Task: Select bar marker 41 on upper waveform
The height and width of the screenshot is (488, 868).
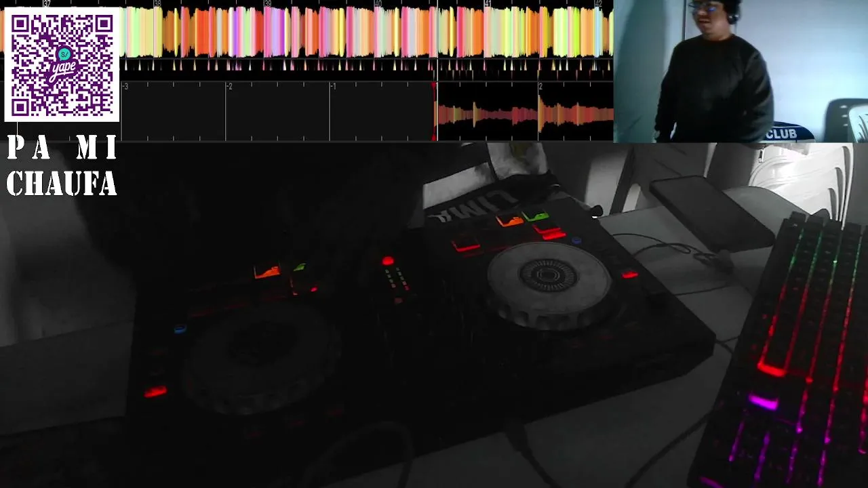Action: click(x=488, y=3)
